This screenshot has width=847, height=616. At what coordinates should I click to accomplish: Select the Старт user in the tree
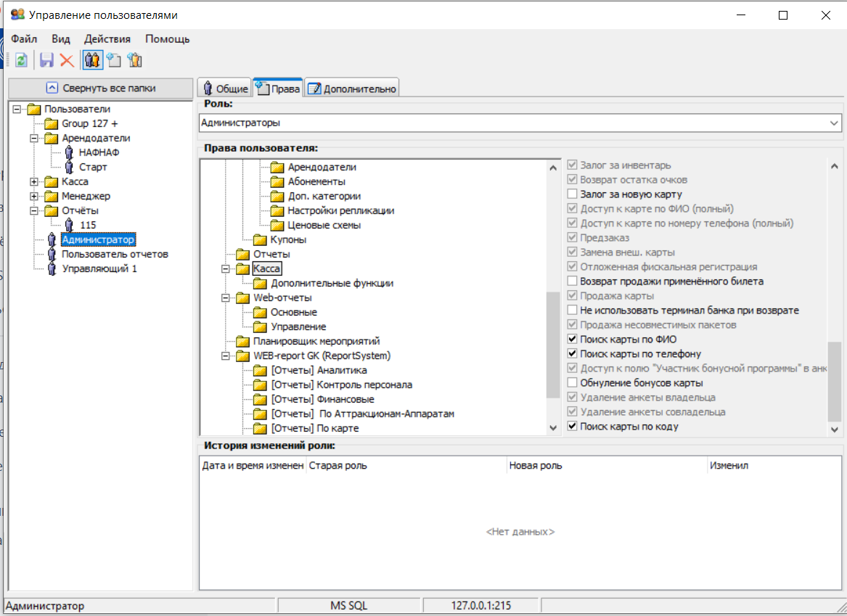click(93, 168)
